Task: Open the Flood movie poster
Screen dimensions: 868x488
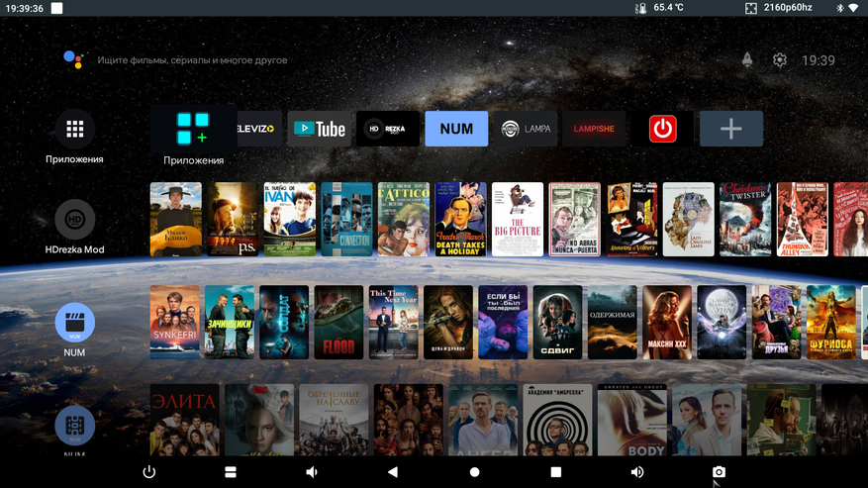Action: pos(338,323)
